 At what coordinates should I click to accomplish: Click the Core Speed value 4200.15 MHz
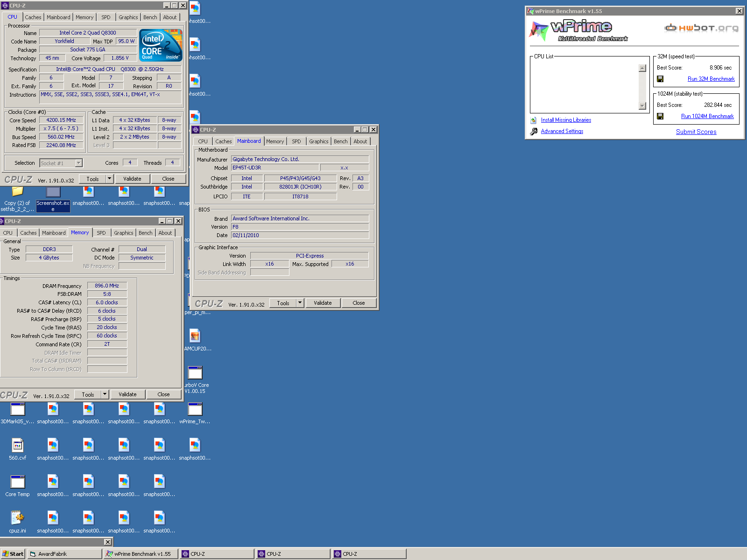pyautogui.click(x=61, y=120)
